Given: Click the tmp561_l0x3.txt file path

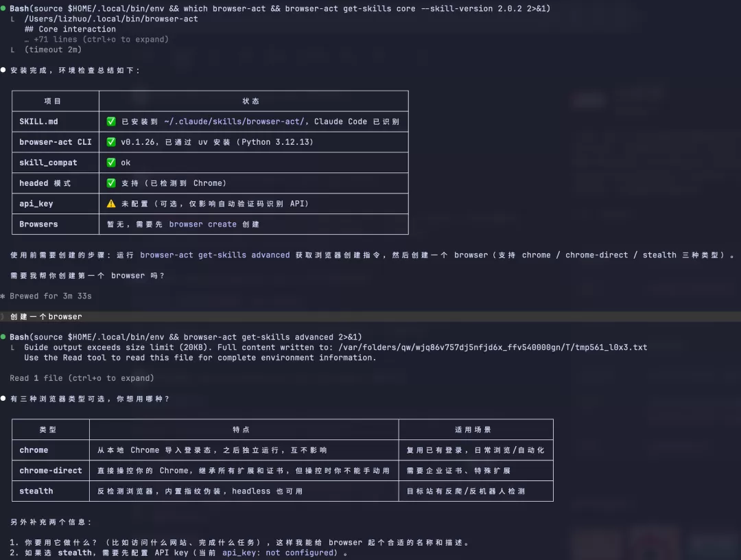Looking at the screenshot, I should point(493,347).
